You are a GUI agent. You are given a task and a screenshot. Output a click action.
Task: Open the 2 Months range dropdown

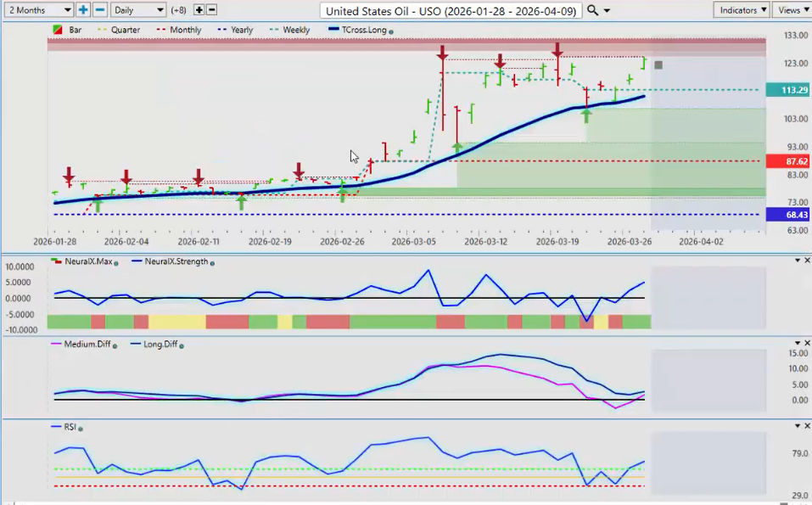(37, 10)
